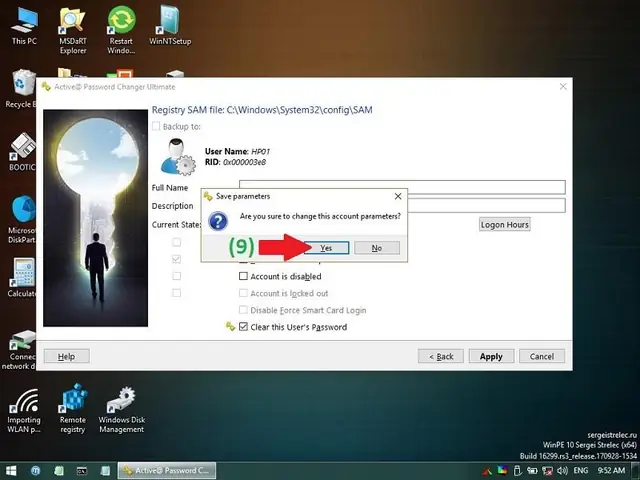Uncheck Clear this User's Password
640x480 pixels.
click(x=243, y=327)
